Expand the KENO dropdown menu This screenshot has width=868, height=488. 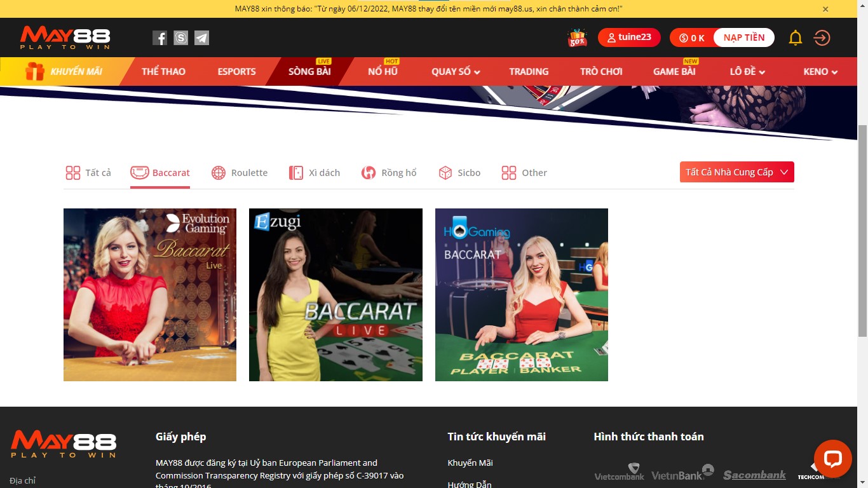820,71
